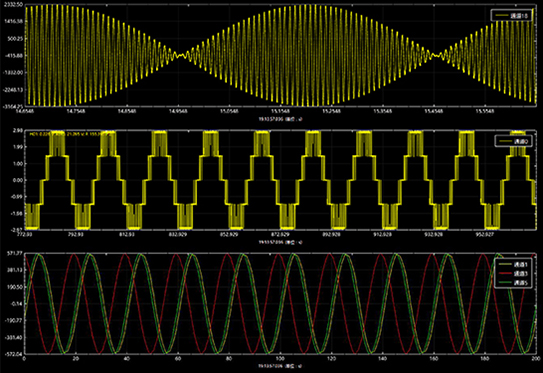
Task: Click the yellow line swatch in the top legend
Action: 502,16
